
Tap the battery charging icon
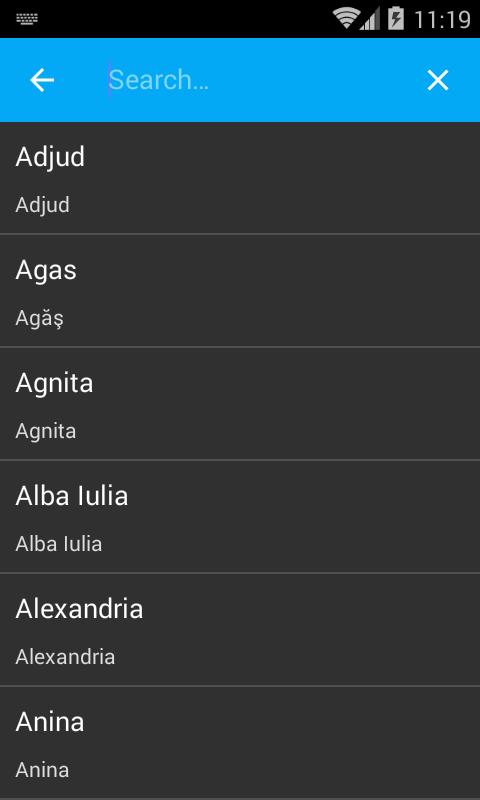pos(396,18)
